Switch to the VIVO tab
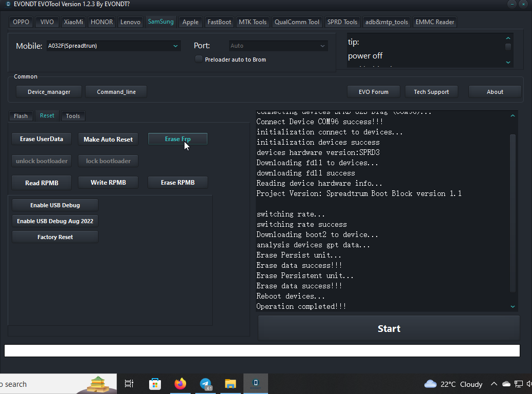The height and width of the screenshot is (394, 532). 47,22
